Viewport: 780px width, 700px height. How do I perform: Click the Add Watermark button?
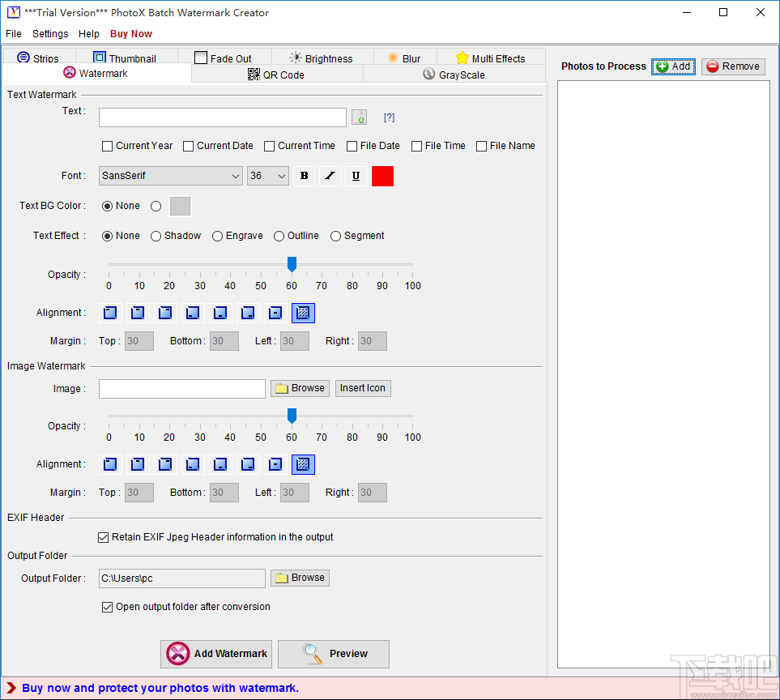(216, 654)
